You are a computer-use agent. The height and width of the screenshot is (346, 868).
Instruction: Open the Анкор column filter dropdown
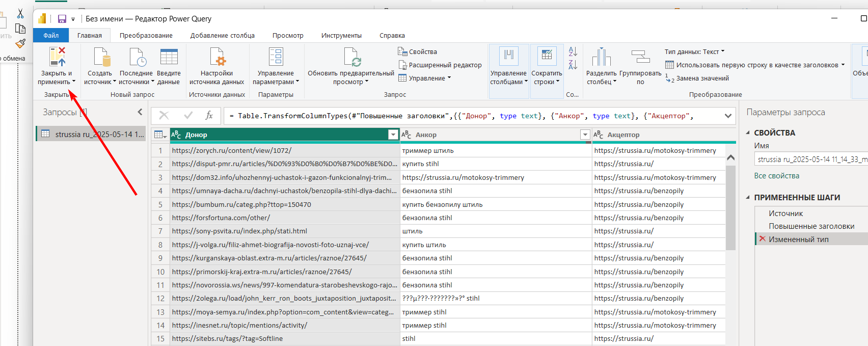(585, 135)
